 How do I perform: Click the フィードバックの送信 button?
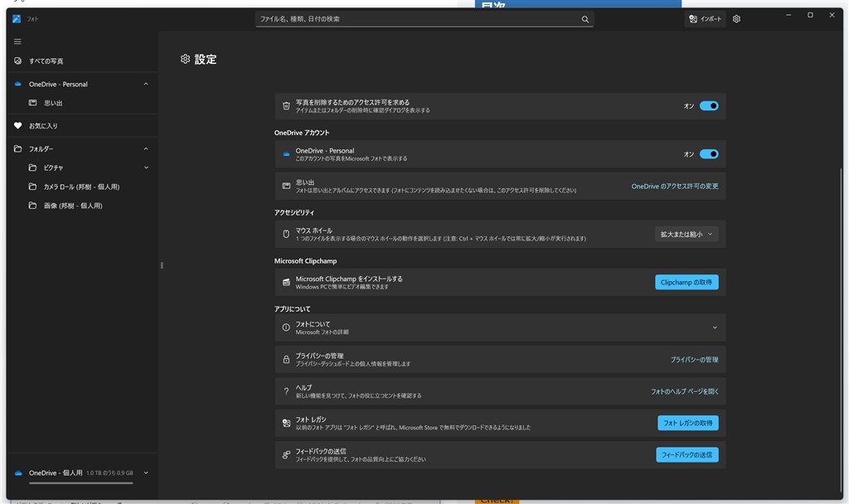(687, 455)
